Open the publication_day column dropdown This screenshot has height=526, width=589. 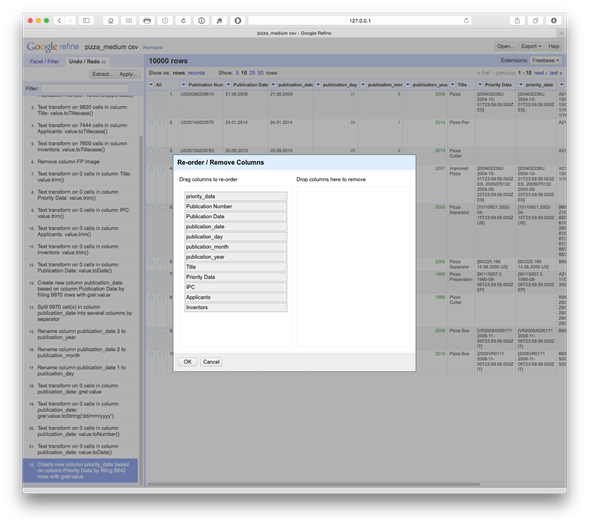(318, 85)
